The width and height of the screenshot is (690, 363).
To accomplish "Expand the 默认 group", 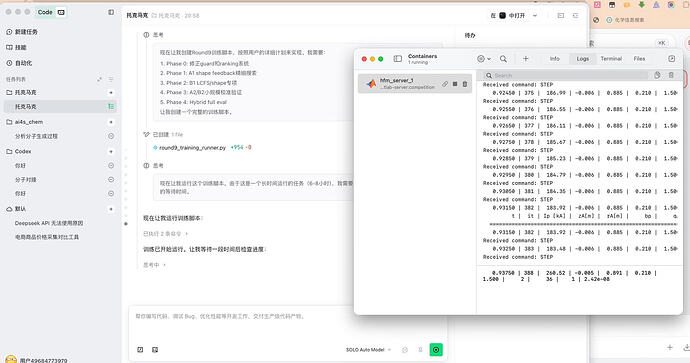I will coord(16,209).
